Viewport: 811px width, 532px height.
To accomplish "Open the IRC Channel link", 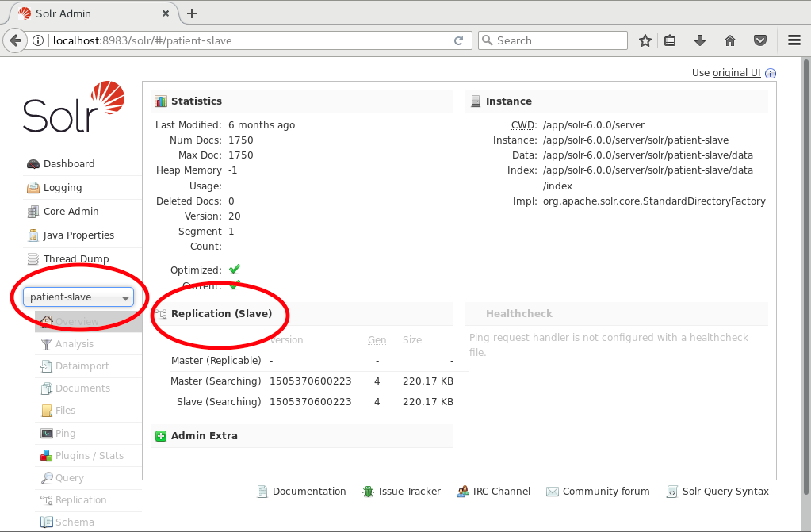I will click(502, 491).
